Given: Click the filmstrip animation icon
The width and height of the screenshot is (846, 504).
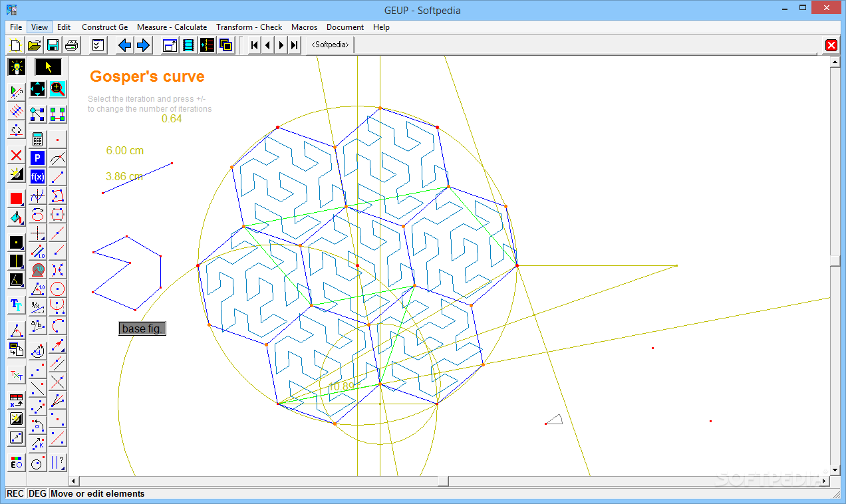Looking at the screenshot, I should point(189,45).
